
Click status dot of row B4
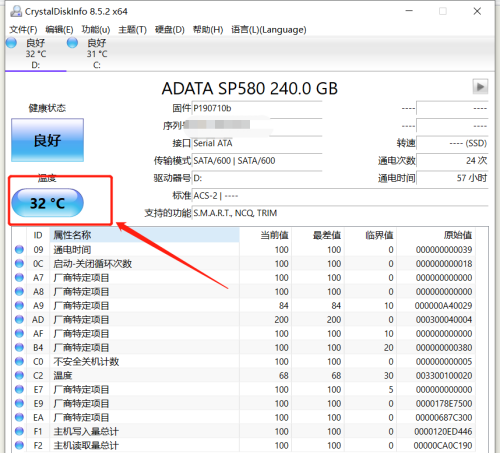19,347
